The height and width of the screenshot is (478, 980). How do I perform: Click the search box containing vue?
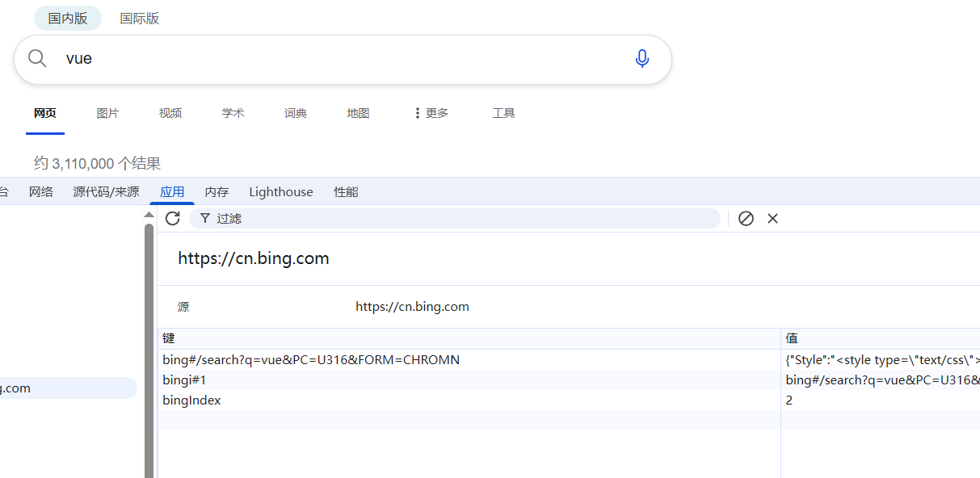point(343,59)
